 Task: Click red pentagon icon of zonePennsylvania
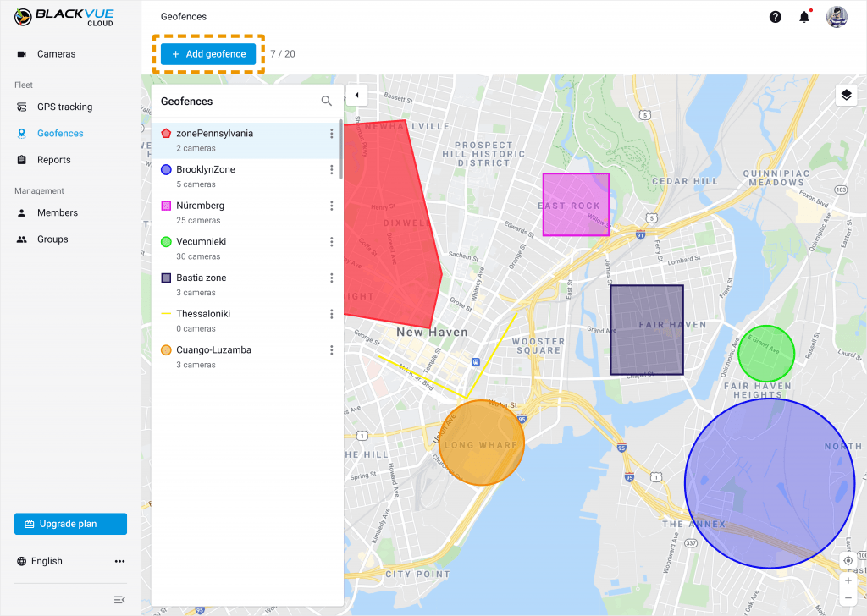pyautogui.click(x=166, y=133)
